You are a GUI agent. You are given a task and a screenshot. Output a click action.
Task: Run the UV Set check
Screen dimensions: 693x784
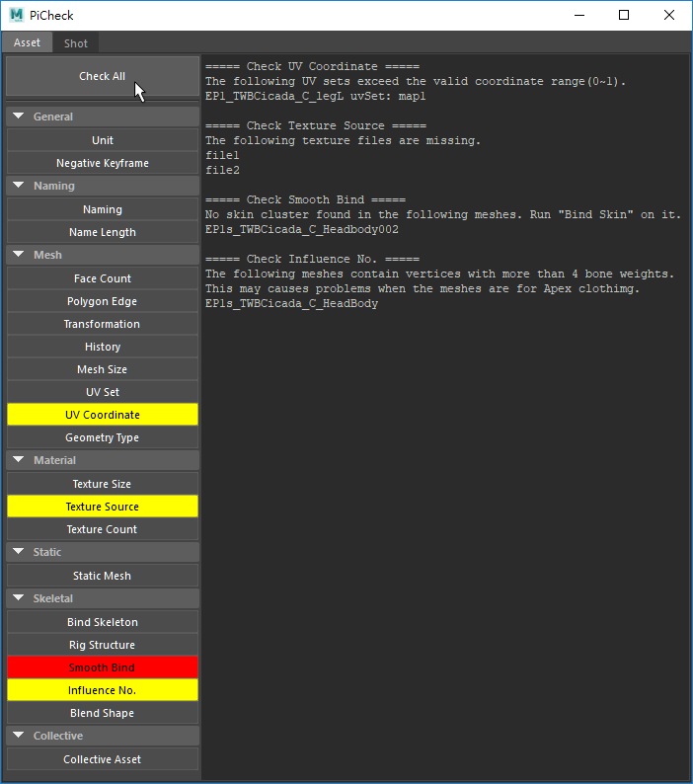click(x=103, y=392)
